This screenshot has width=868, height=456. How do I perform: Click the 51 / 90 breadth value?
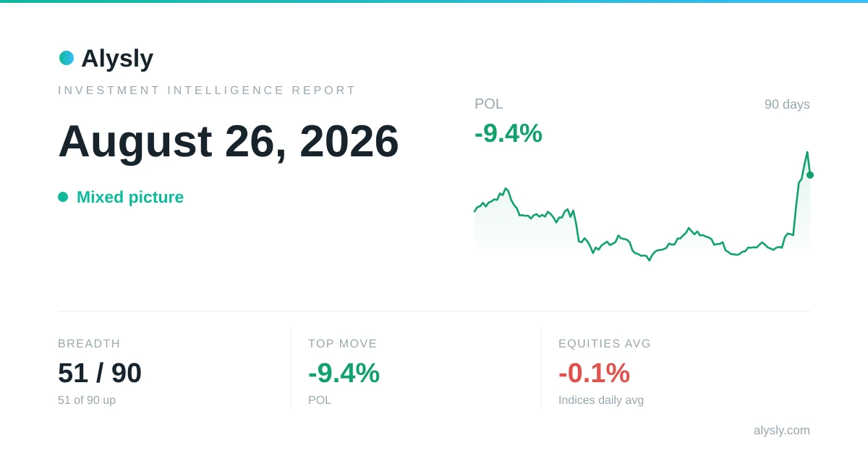click(100, 373)
